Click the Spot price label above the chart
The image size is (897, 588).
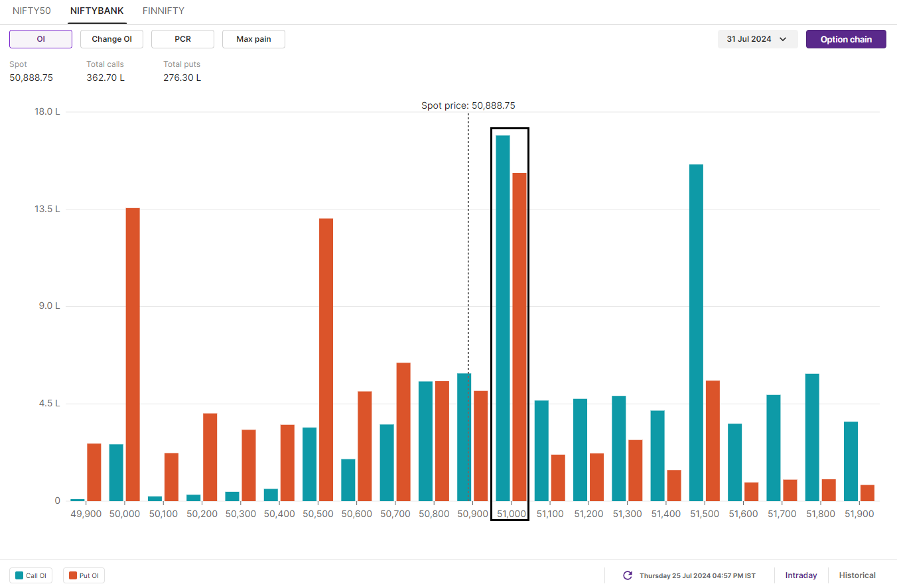[468, 105]
